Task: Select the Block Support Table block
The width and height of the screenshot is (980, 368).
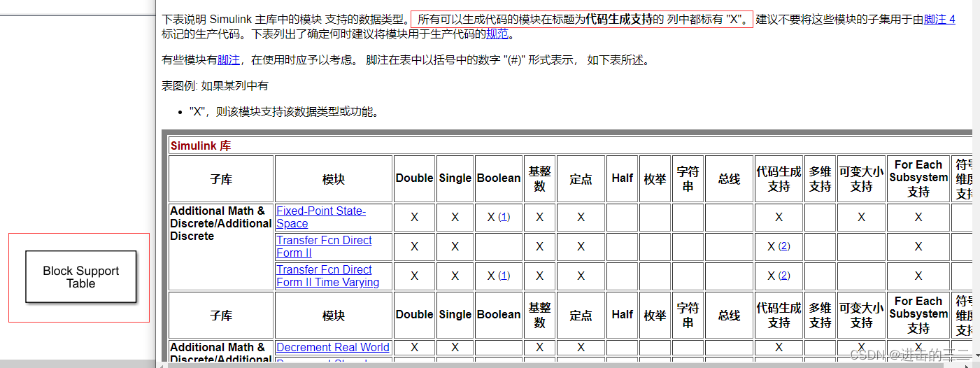Action: coord(81,277)
